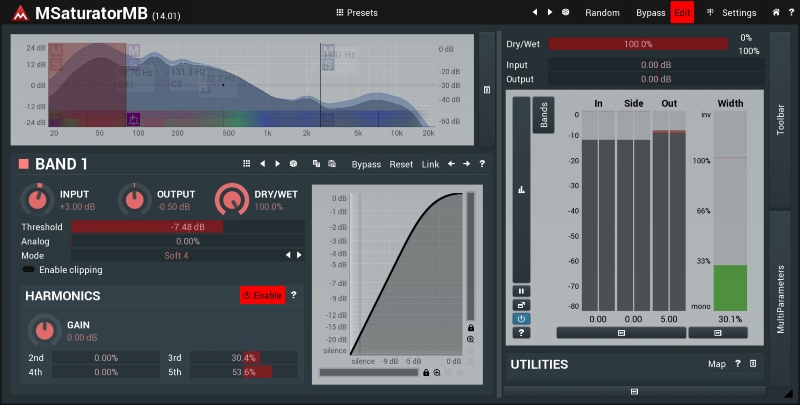This screenshot has width=800, height=405.
Task: Disable the Harmonics Enable button
Action: click(x=262, y=296)
